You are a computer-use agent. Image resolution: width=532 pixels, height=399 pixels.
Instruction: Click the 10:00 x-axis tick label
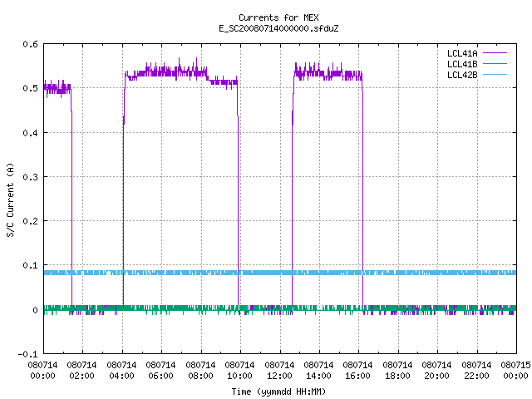(x=239, y=376)
